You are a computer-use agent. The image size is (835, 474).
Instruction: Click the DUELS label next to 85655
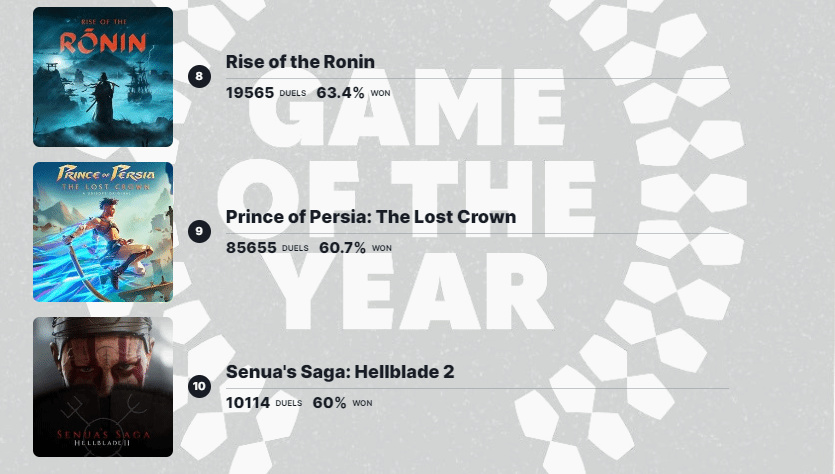point(295,248)
